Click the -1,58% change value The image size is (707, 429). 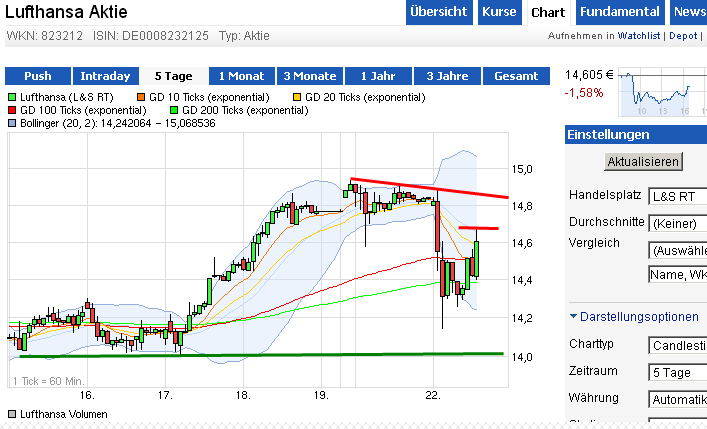click(583, 92)
